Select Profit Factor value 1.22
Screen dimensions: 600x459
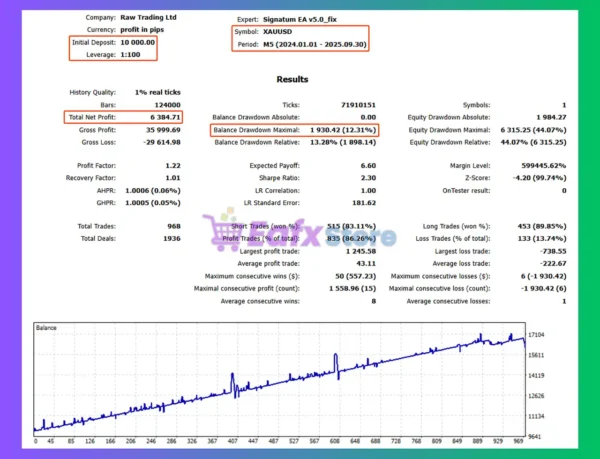coord(173,166)
